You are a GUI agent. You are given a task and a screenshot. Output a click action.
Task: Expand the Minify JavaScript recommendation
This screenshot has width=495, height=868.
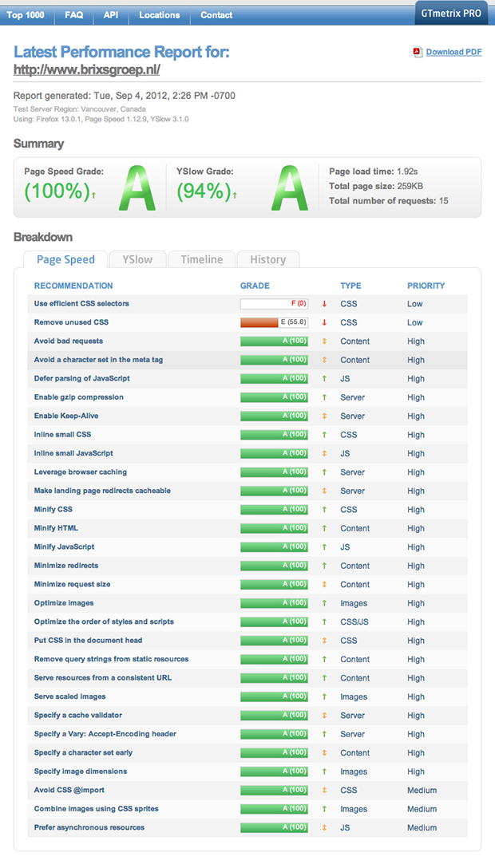coord(64,547)
